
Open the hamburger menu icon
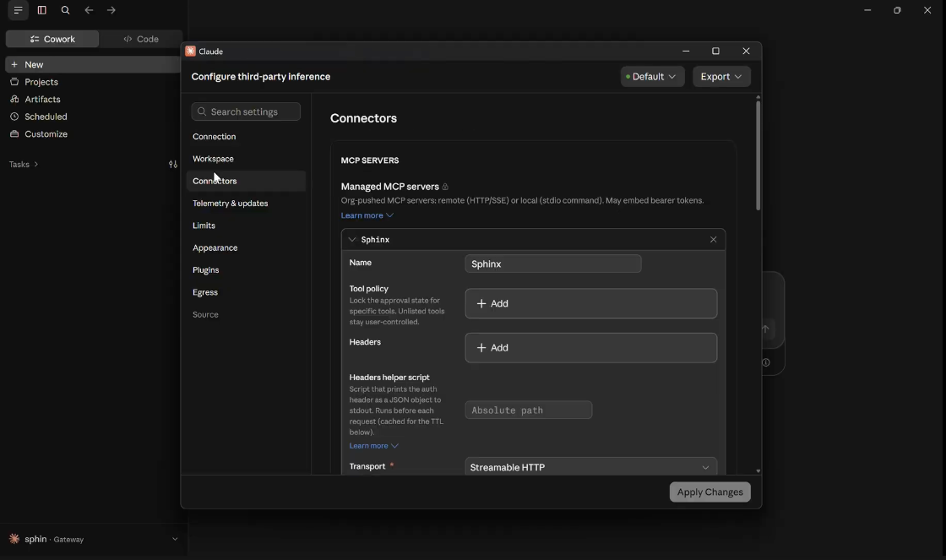[18, 10]
